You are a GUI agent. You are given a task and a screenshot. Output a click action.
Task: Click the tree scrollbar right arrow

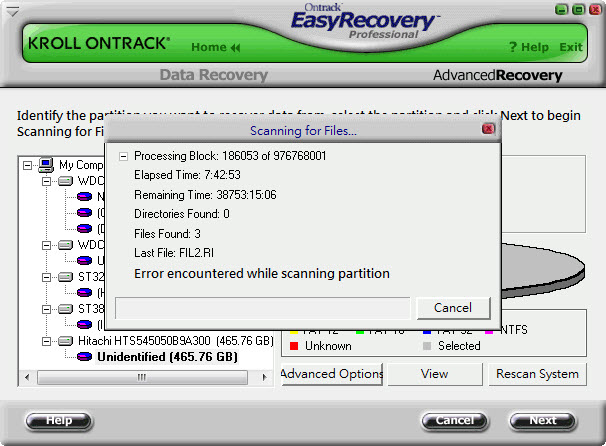(x=264, y=377)
